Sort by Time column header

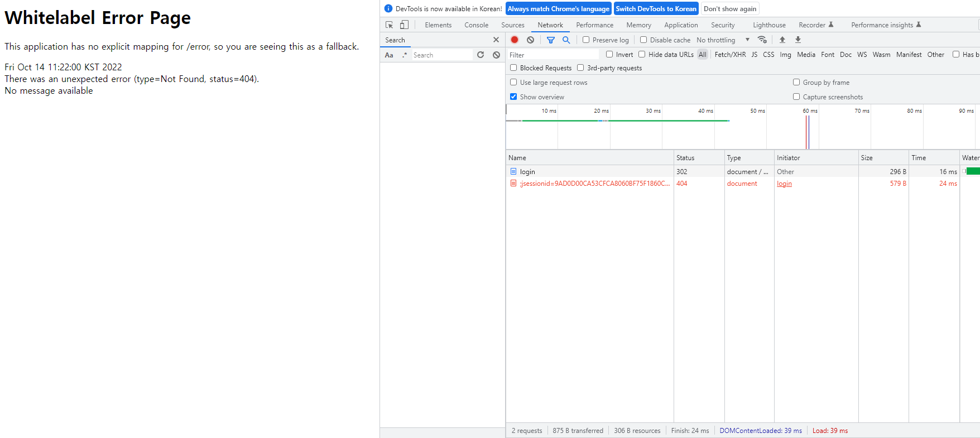pyautogui.click(x=934, y=158)
